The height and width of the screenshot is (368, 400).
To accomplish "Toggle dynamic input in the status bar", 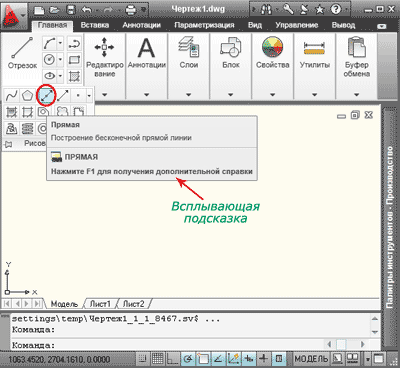I will point(248,359).
